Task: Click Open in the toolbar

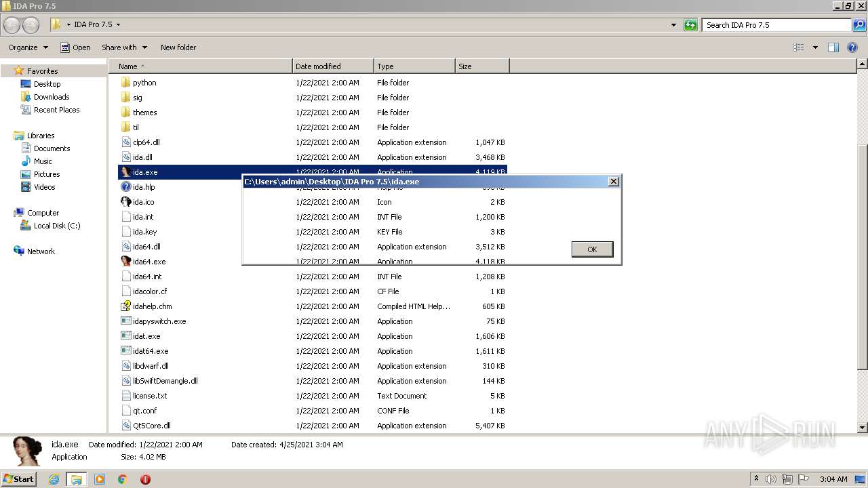Action: click(x=75, y=47)
